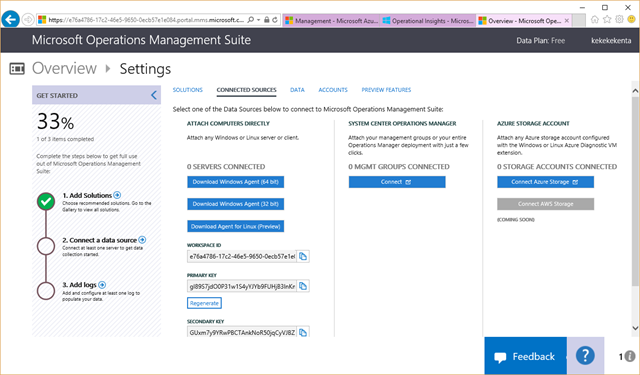Select the Connected Sources tab

(247, 90)
